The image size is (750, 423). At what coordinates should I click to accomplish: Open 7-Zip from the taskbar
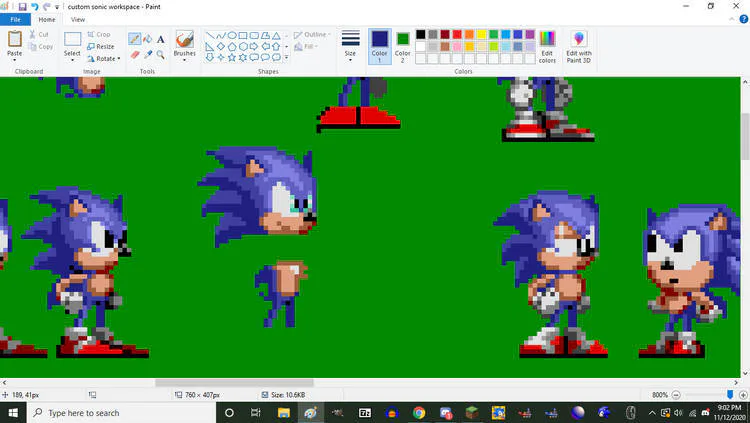(364, 412)
